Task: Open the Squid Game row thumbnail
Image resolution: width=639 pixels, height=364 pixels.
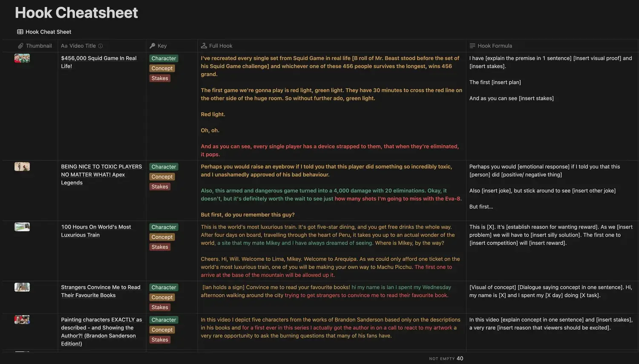Action: pos(22,58)
